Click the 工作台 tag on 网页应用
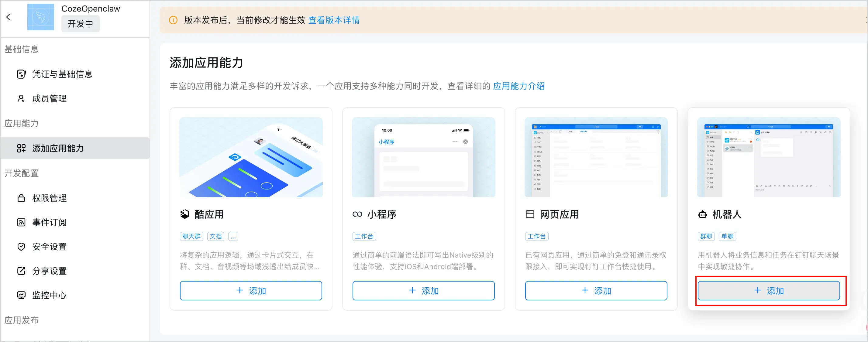 point(536,236)
